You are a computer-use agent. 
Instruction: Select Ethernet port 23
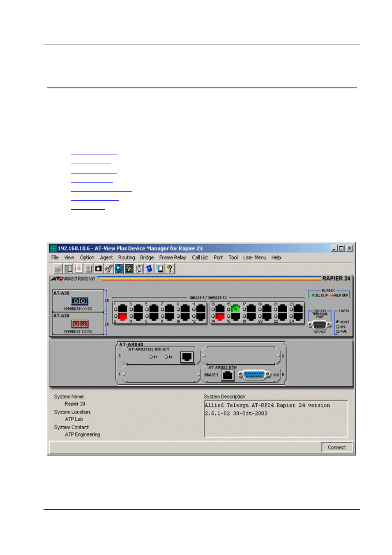298,309
